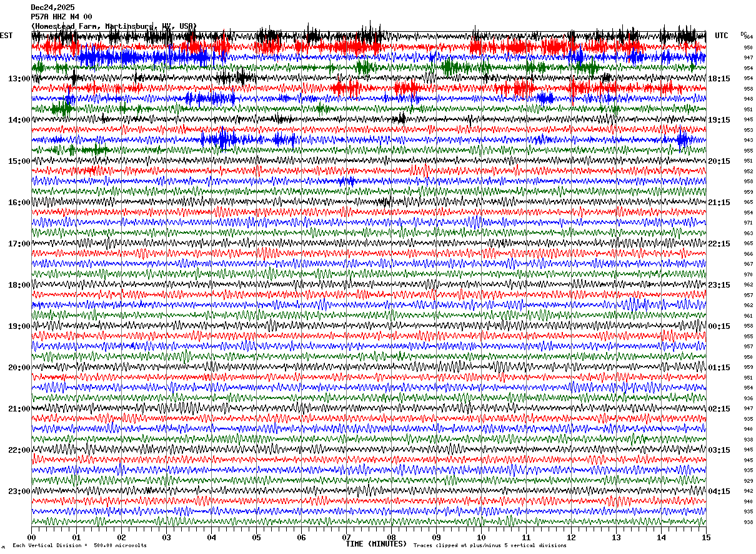756x554 pixels.
Task: Click the date label "Dec24,2025"
Action: [52, 7]
